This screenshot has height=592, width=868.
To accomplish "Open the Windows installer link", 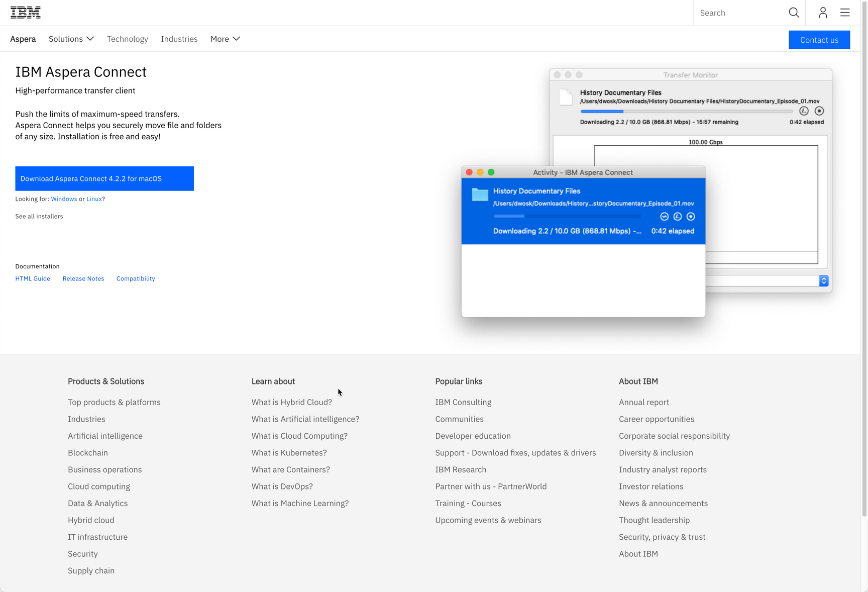I will click(64, 199).
